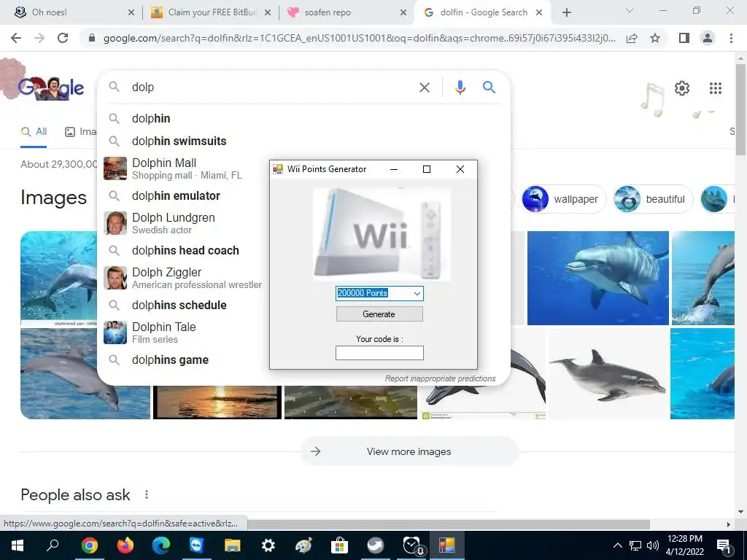
Task: Open the swimming dolphin image thumbnail
Action: (598, 278)
